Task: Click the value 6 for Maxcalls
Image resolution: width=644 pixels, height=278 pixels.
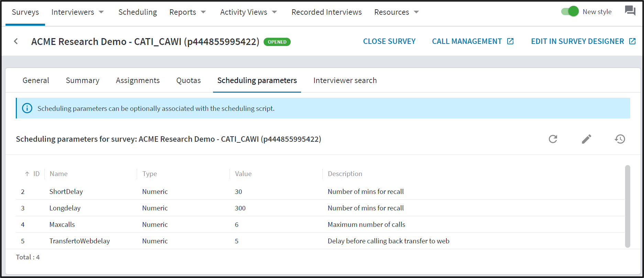Action: 237,224
